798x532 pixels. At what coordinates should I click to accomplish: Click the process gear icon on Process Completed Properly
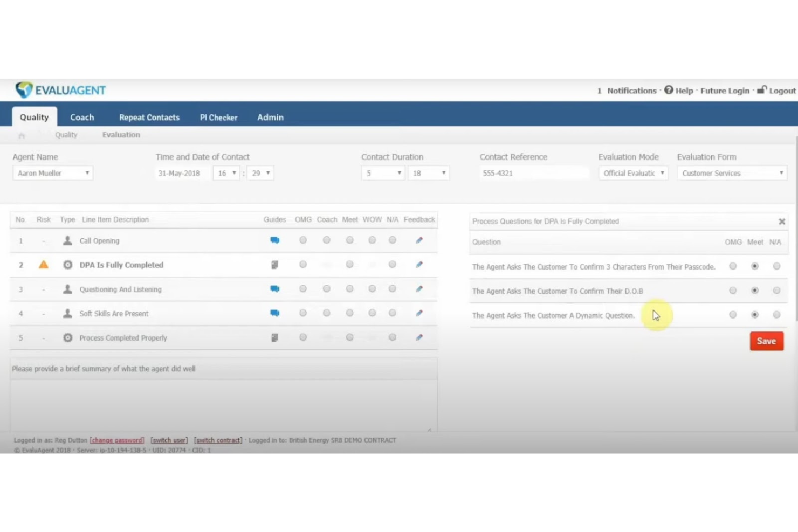[x=67, y=337]
